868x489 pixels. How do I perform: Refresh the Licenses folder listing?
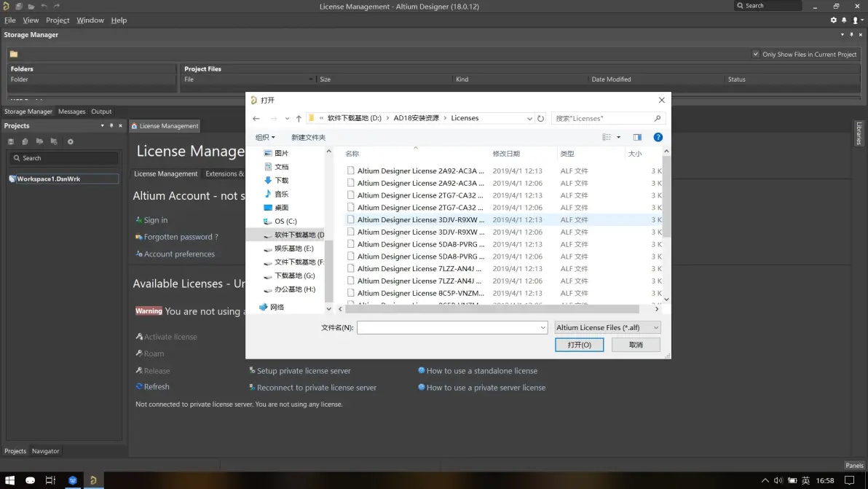(541, 119)
